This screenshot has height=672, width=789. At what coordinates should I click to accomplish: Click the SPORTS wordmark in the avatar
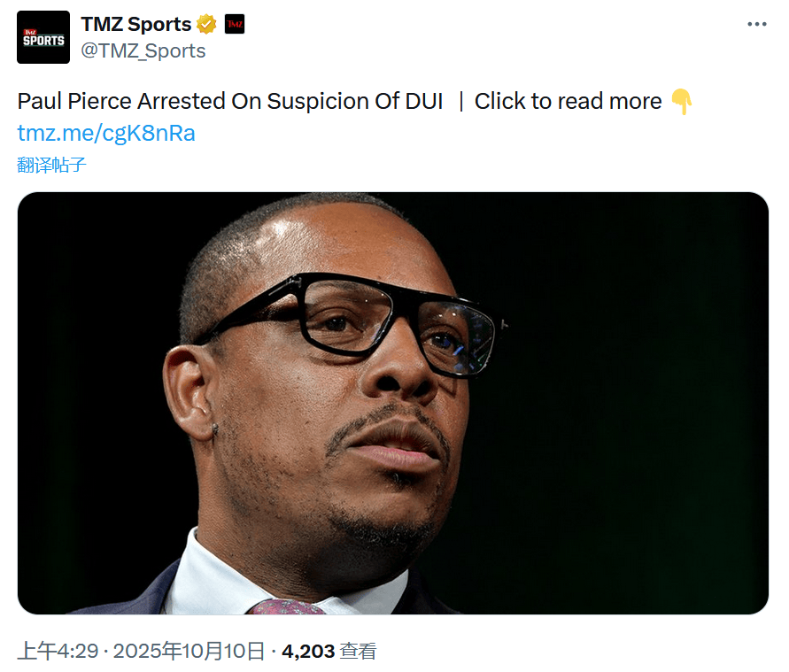[x=43, y=41]
